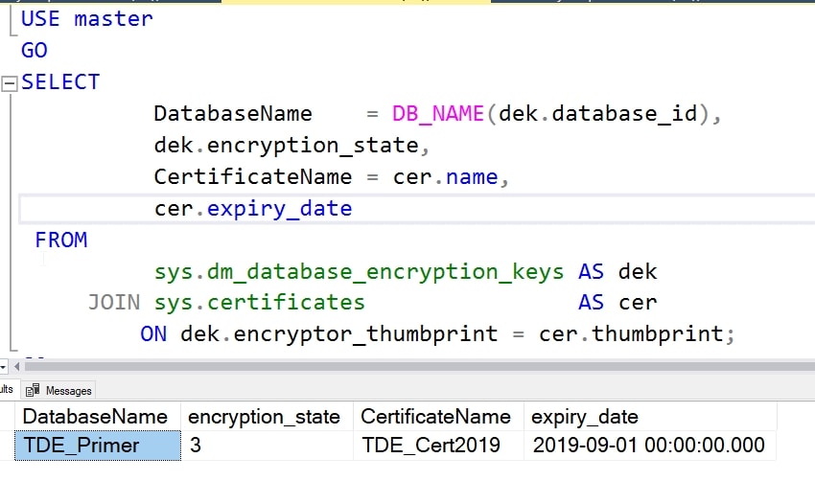Switch to the Results tab
The image size is (815, 504).
tap(6, 390)
